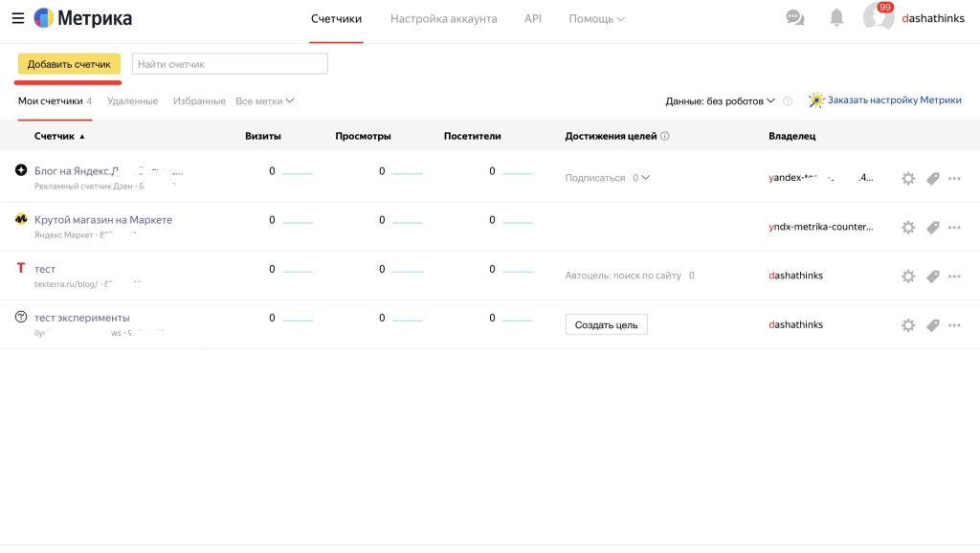Open the Все метки dropdown
Viewport: 980px width, 553px height.
[264, 101]
